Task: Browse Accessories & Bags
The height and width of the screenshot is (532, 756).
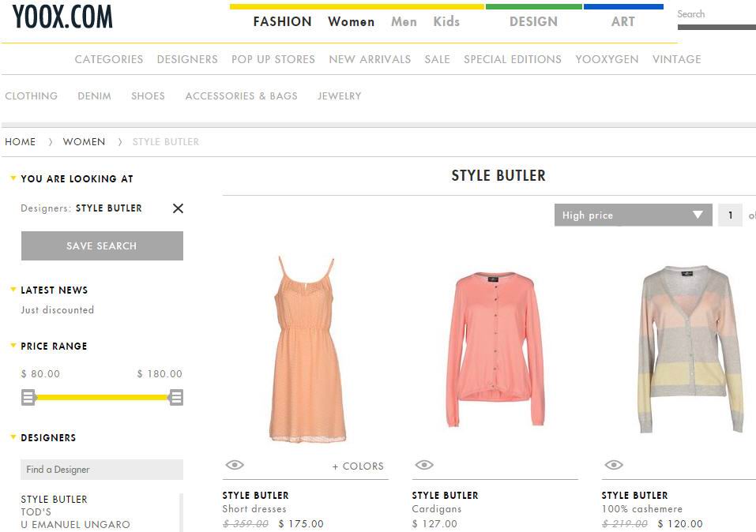Action: 242,96
